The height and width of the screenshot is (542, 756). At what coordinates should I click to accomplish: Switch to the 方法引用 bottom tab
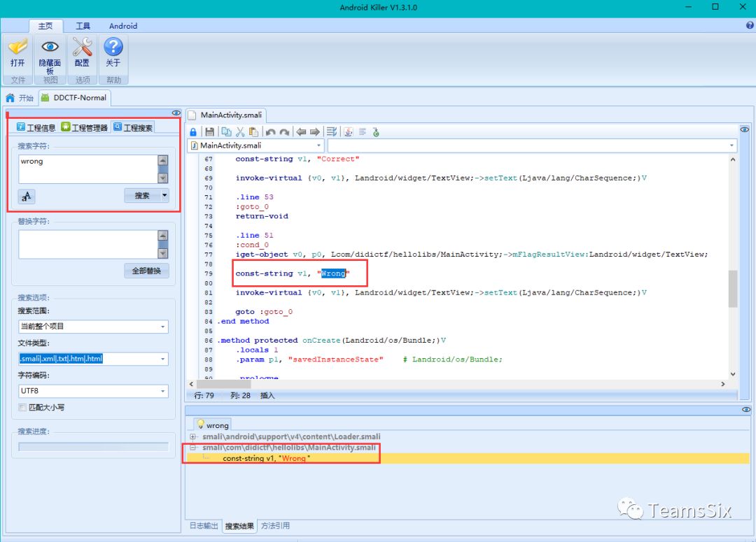tap(275, 526)
